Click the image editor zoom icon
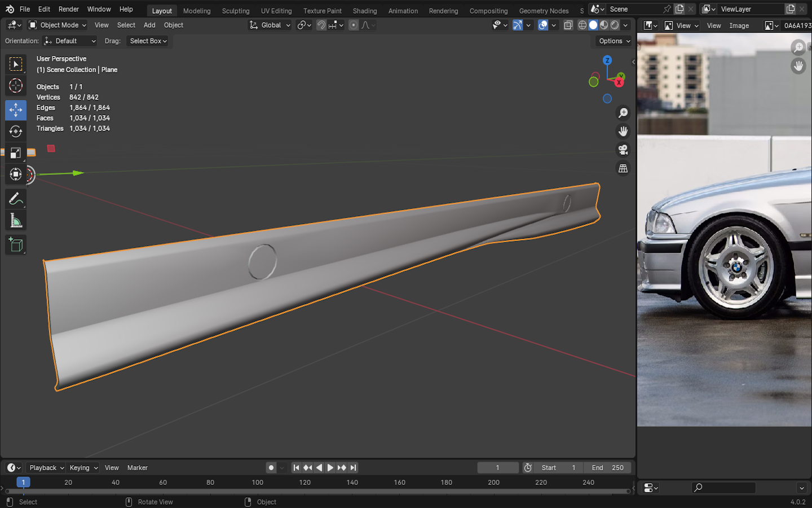The height and width of the screenshot is (508, 812). pyautogui.click(x=798, y=47)
